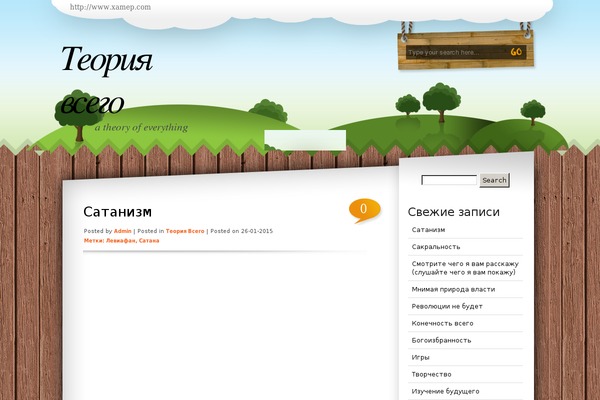Open the Сатанизм post title
Screen dimensions: 600x400
pyautogui.click(x=117, y=212)
